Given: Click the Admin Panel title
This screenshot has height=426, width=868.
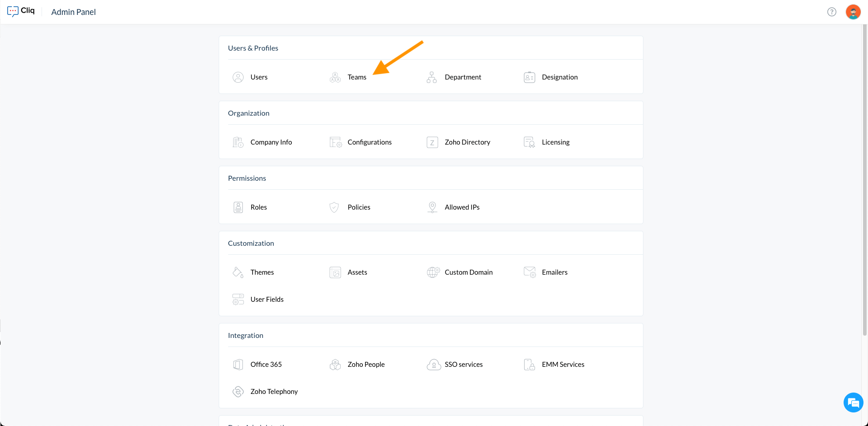Looking at the screenshot, I should 74,12.
